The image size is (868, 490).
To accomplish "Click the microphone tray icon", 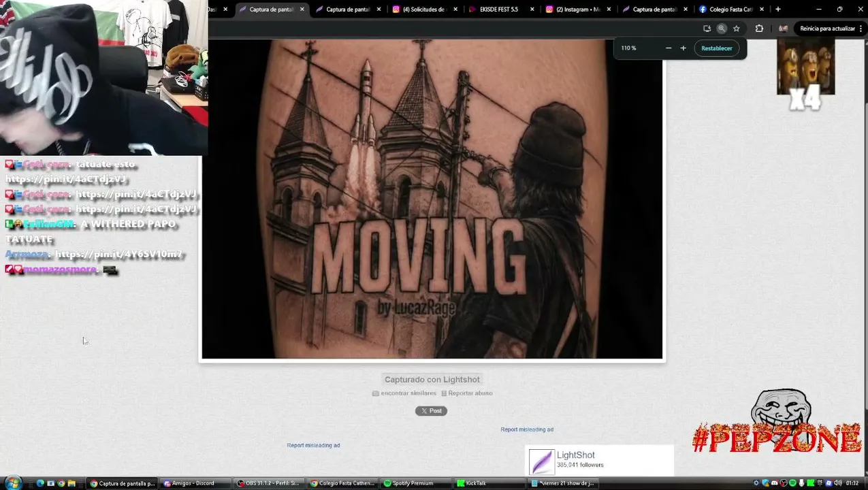I will point(802,483).
